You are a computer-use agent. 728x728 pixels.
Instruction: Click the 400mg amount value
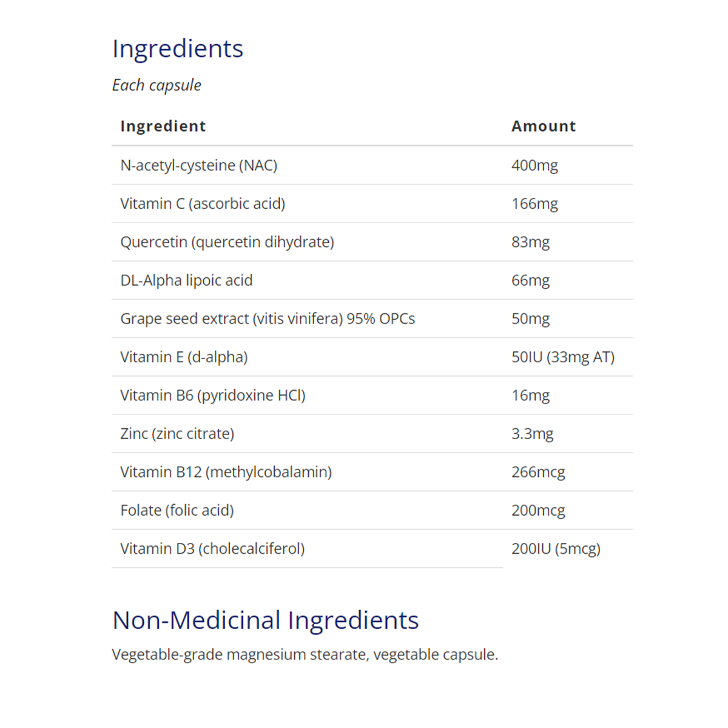pos(534,165)
